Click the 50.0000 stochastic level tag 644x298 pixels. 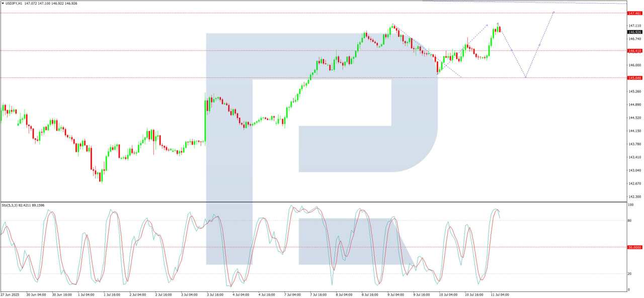tap(634, 247)
